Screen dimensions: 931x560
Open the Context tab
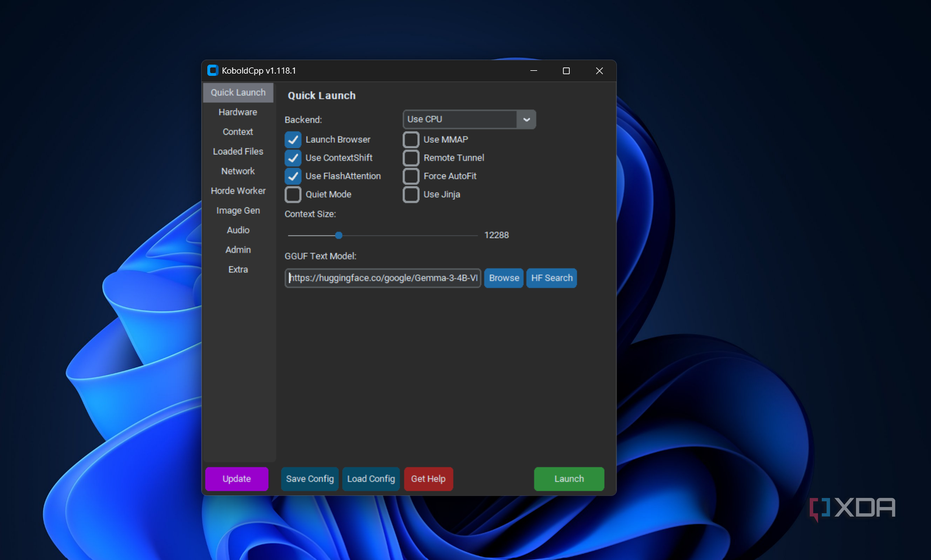pos(238,132)
